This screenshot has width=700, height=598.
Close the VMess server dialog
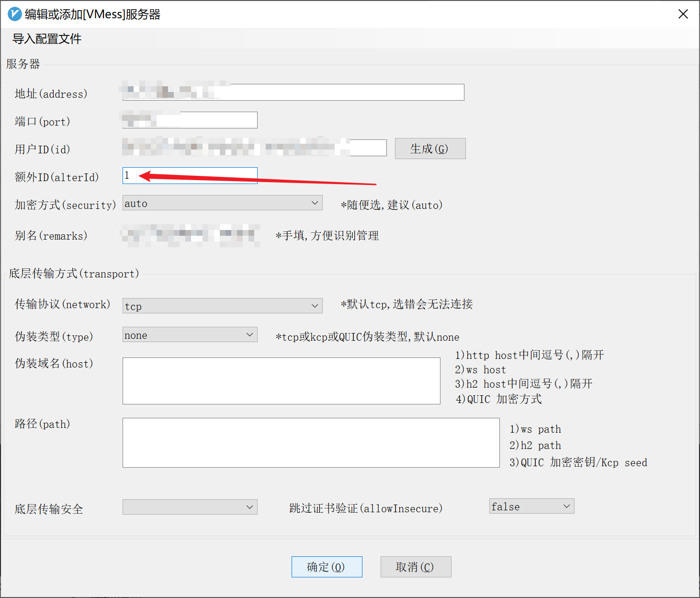(x=683, y=14)
